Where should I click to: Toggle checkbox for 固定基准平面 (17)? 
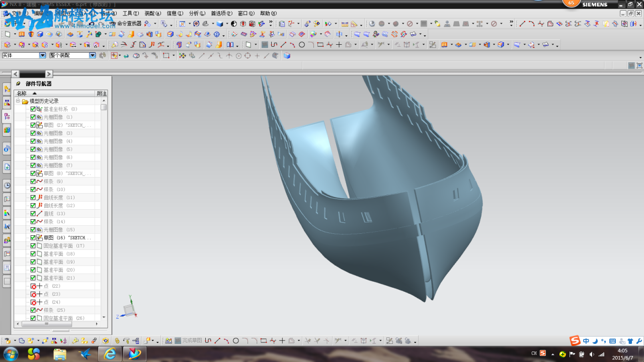point(33,246)
